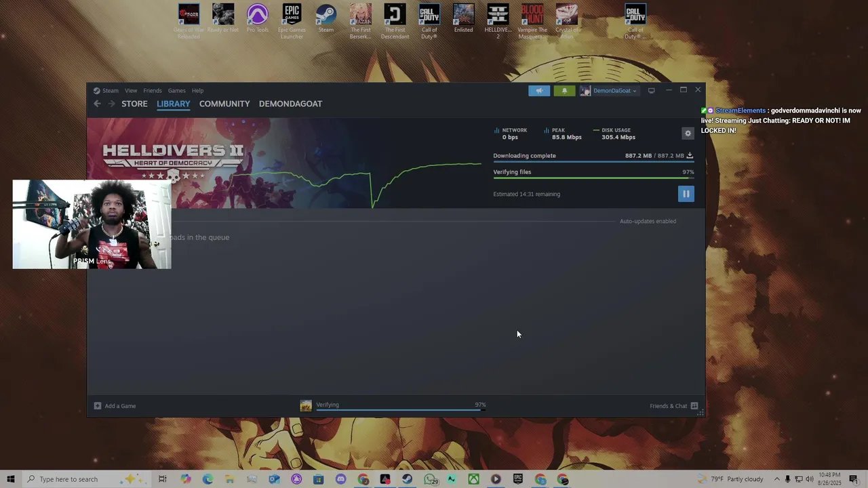Select Gears of War Reloaded desktop shortcut
This screenshot has height=488, width=868.
pyautogui.click(x=189, y=22)
